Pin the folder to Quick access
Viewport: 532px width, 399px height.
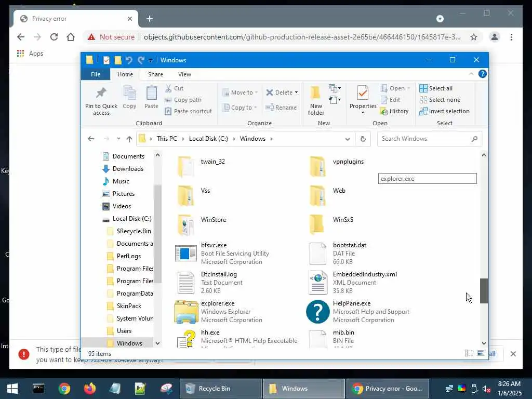click(x=101, y=100)
